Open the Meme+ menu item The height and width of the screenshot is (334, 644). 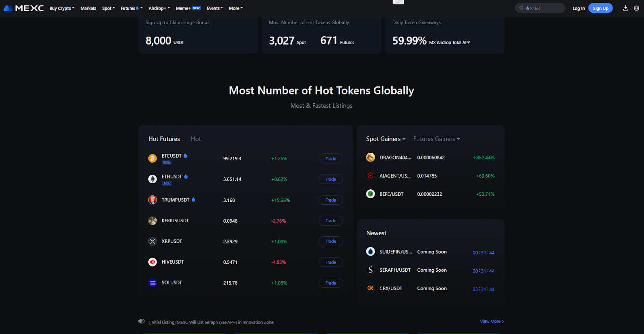click(183, 8)
